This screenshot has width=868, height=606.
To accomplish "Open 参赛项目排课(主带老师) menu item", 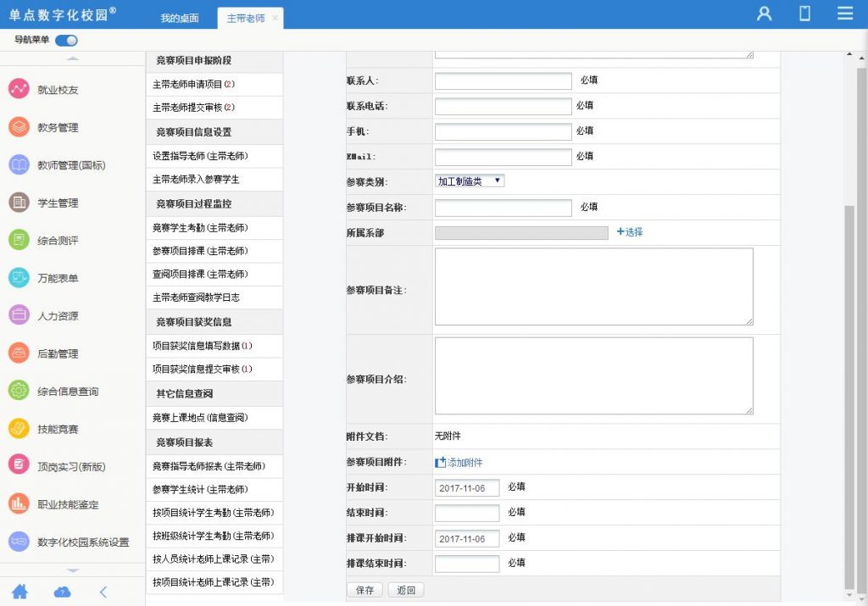I will click(x=214, y=251).
